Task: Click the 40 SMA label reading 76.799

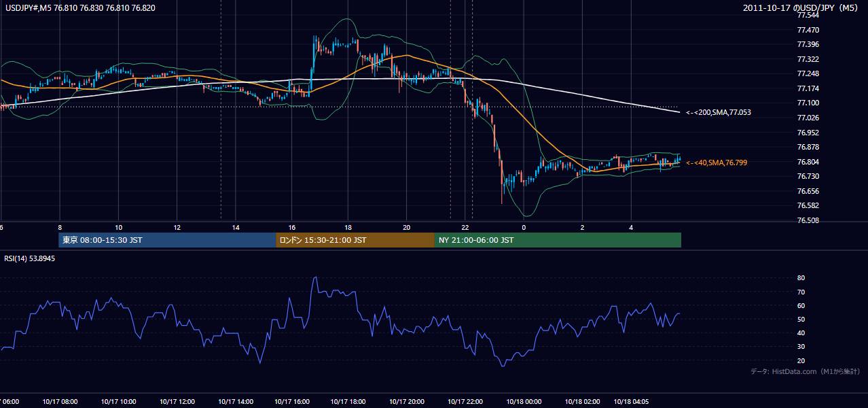Action: (x=717, y=163)
